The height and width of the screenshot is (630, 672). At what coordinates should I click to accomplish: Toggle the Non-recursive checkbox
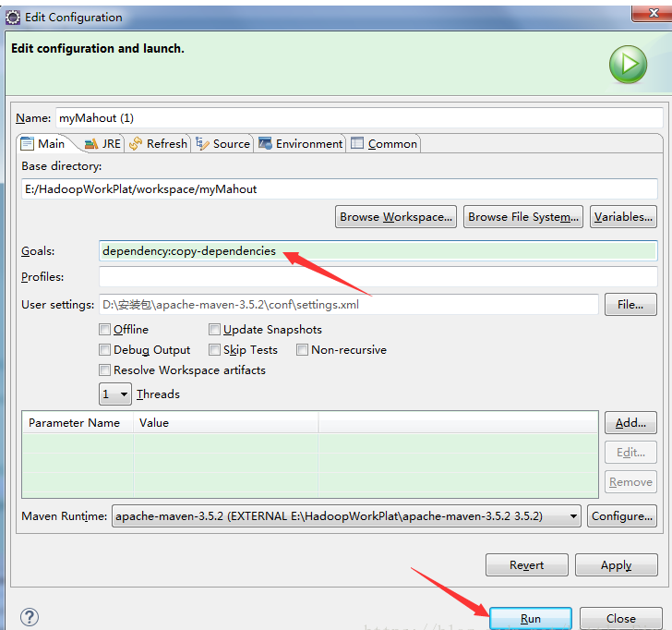(x=302, y=350)
